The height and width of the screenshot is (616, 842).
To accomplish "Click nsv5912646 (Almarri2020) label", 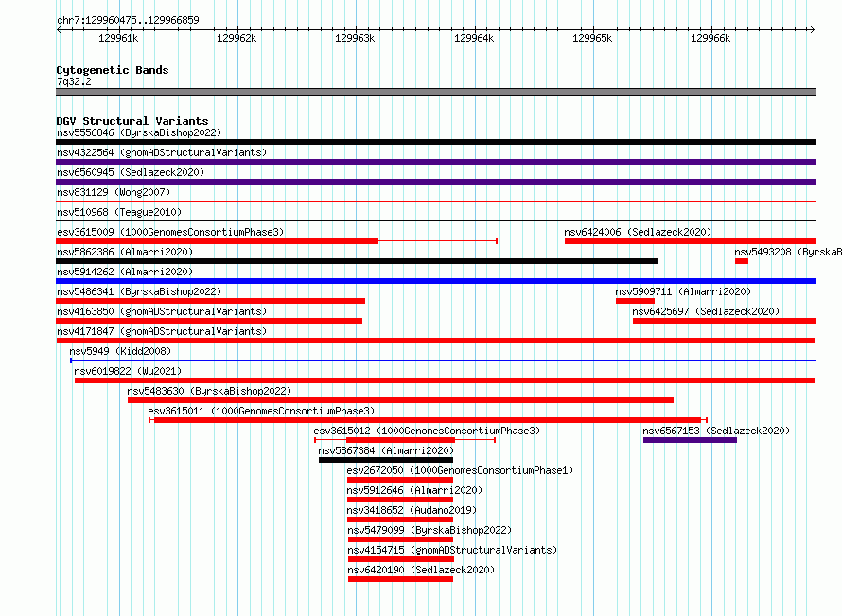I will click(414, 490).
